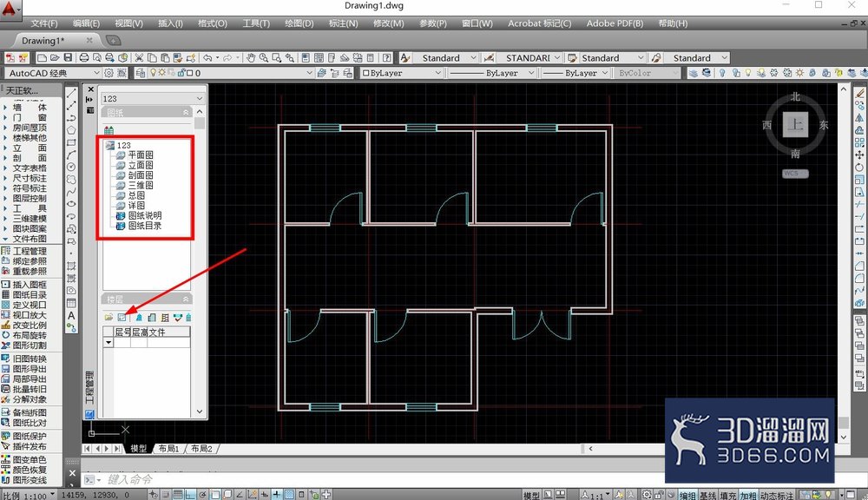The width and height of the screenshot is (868, 500).
Task: Click the floor table icon indicated in 楼层 panel
Action: point(122,318)
